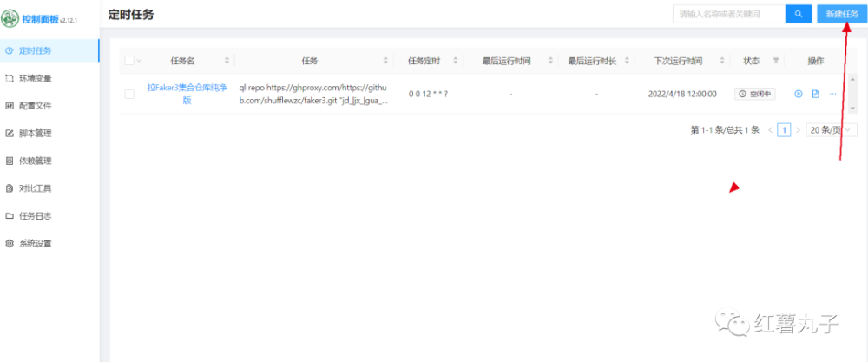Open 任务日志 in the sidebar
This screenshot has height=362, width=868.
49,216
